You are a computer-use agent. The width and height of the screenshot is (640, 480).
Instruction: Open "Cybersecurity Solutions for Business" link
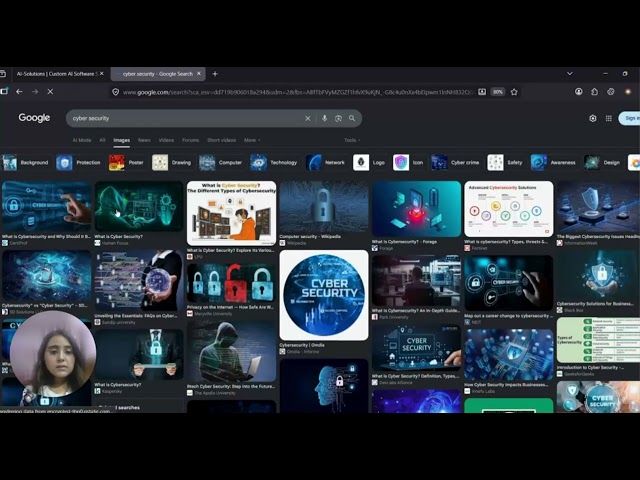pos(596,304)
